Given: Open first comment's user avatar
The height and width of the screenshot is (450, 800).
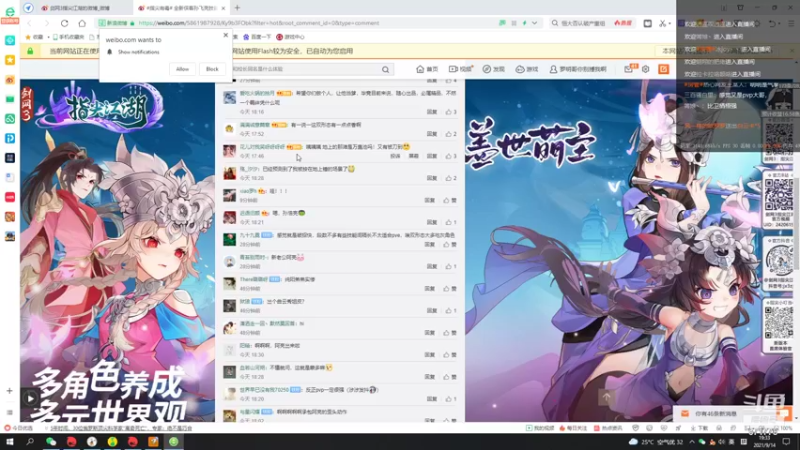Looking at the screenshot, I should point(230,97).
